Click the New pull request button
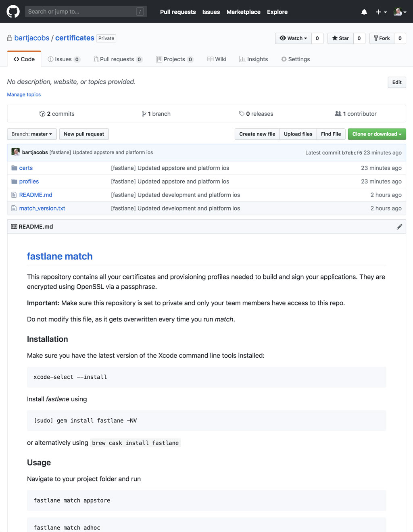 click(83, 134)
